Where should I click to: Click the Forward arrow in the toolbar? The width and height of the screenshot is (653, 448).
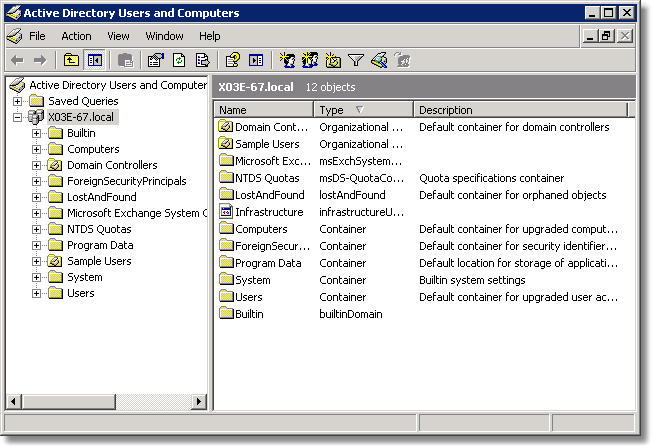(x=40, y=61)
